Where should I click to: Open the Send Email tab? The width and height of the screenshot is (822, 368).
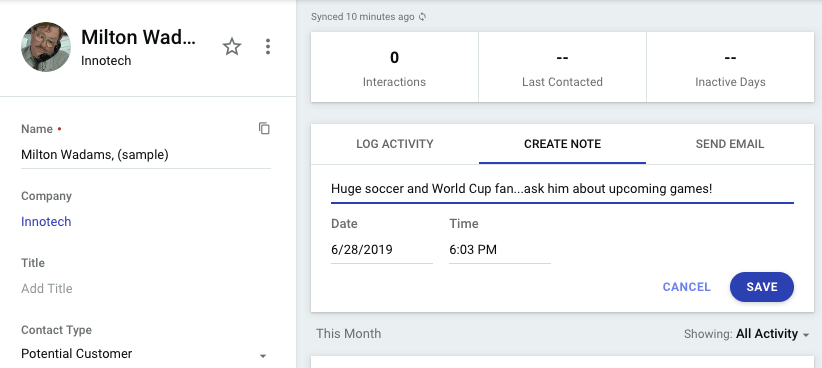tap(730, 144)
